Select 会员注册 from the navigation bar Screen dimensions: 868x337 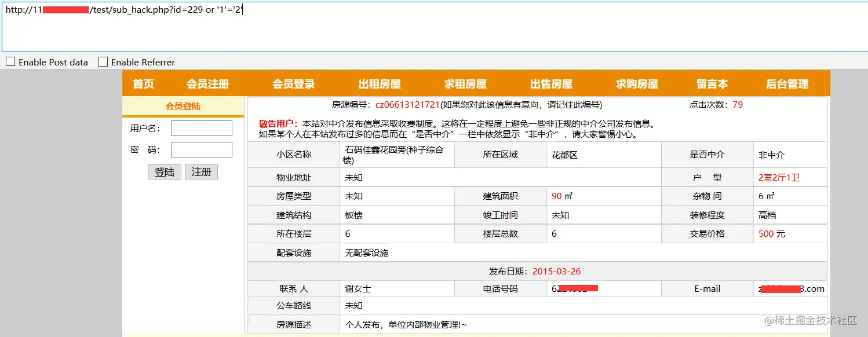pyautogui.click(x=207, y=83)
